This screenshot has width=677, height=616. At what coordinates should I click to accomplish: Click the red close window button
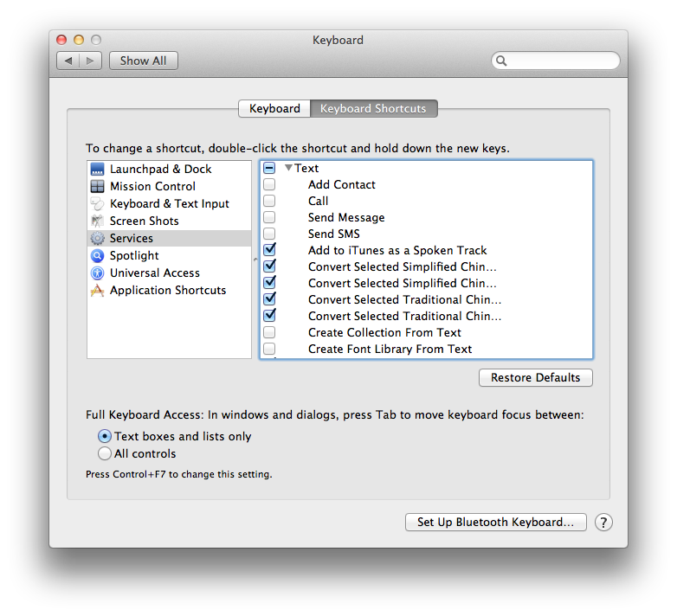[x=61, y=40]
